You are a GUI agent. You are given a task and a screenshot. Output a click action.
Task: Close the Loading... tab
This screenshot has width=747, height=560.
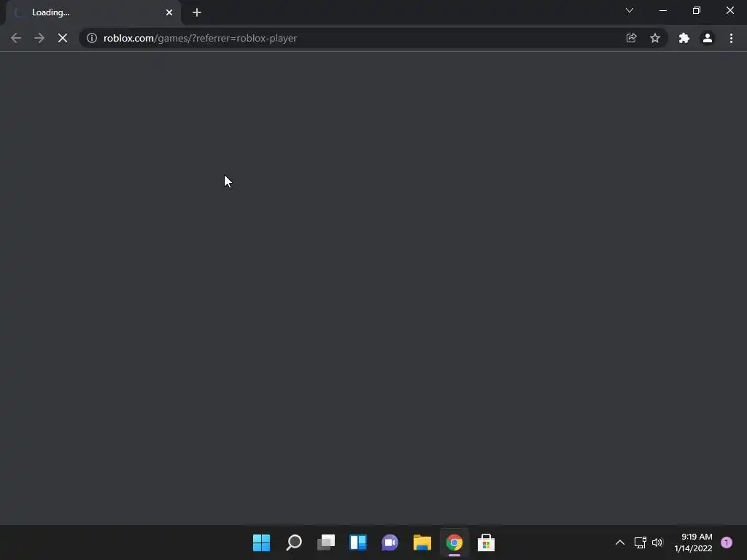169,12
